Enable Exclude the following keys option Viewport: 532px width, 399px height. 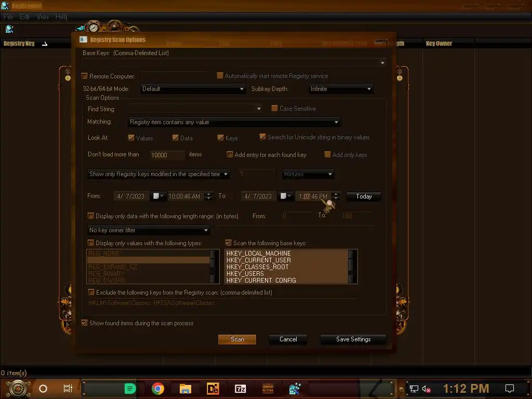tap(91, 292)
